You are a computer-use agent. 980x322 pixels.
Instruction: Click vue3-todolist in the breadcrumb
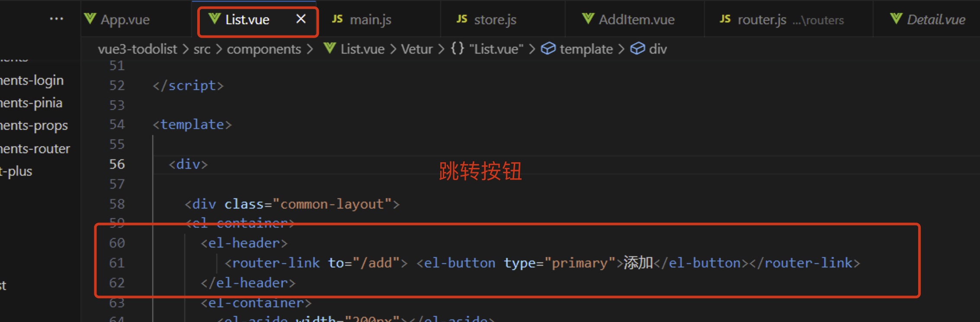point(137,49)
